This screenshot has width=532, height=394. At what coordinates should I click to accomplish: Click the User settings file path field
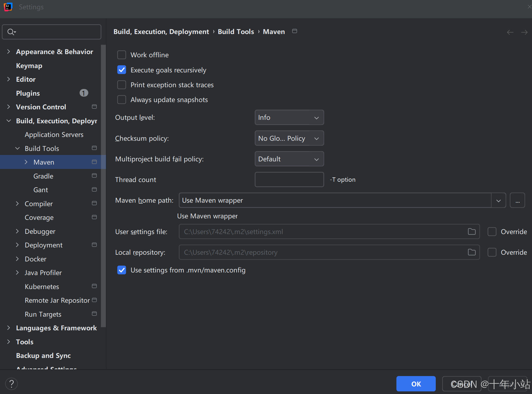click(x=329, y=231)
